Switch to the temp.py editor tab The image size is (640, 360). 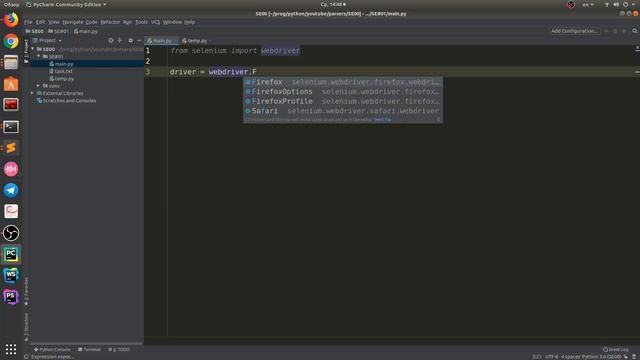(x=195, y=40)
